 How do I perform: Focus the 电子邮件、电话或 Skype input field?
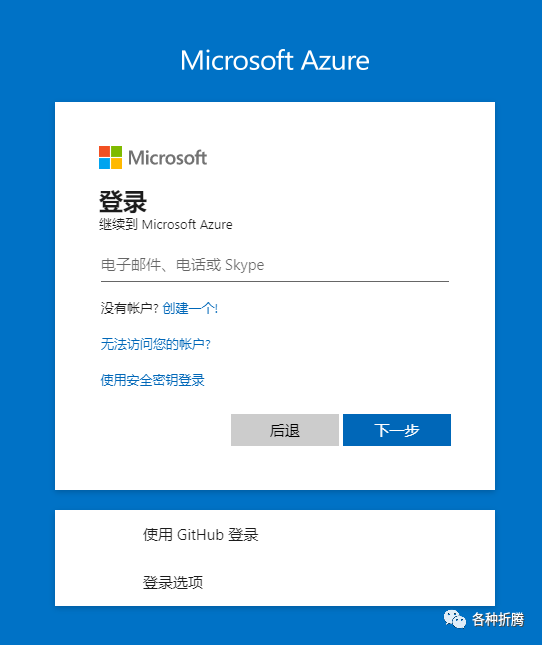[x=275, y=265]
